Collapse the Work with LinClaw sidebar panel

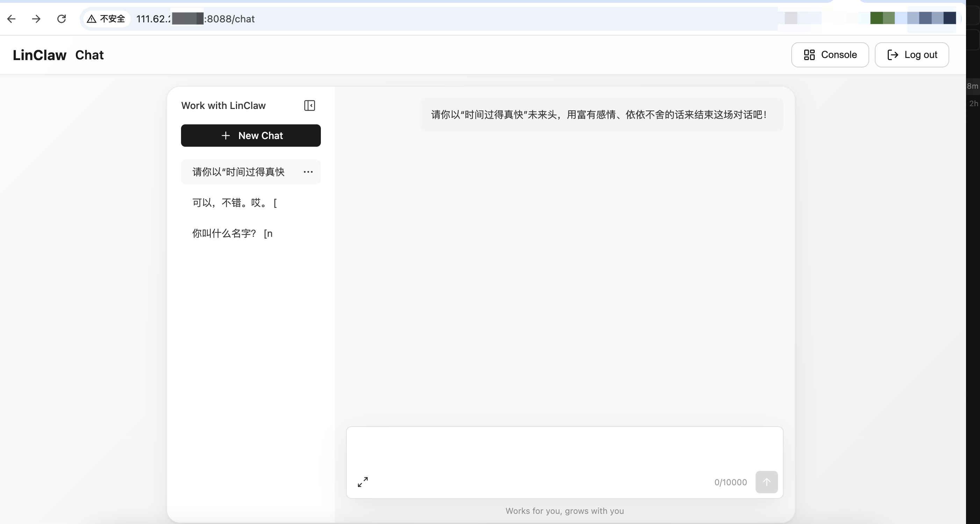pyautogui.click(x=309, y=105)
